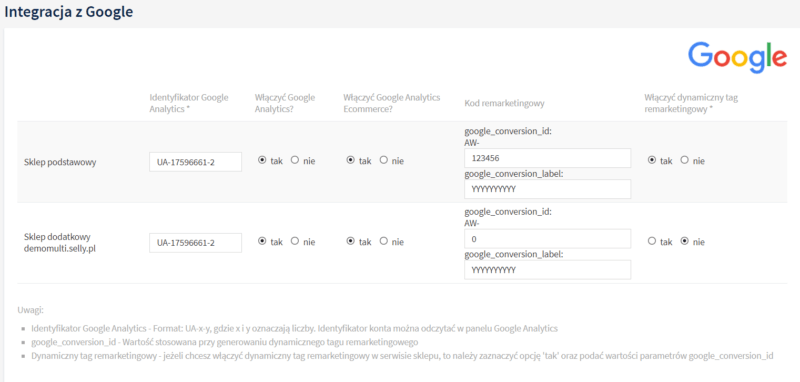Image resolution: width=800 pixels, height=382 pixels.
Task: Select dynamic remarketing 'nie' for Sklep dodatkowy
Action: pyautogui.click(x=685, y=241)
